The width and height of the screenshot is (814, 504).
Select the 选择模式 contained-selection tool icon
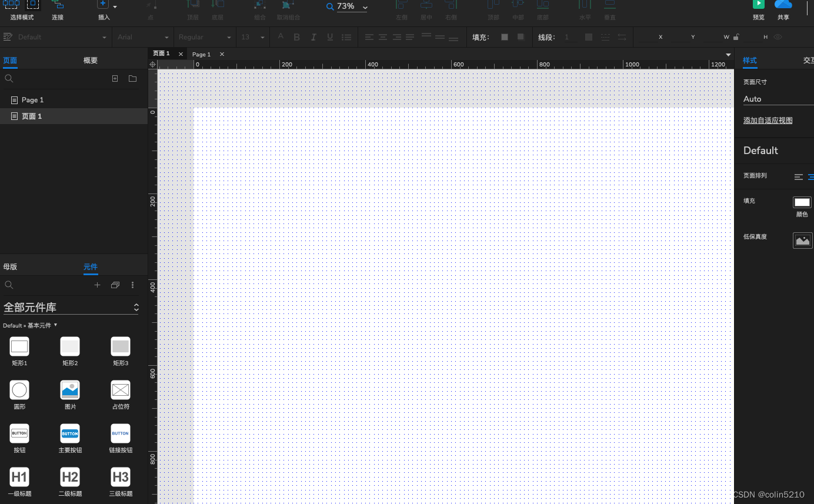point(33,4)
